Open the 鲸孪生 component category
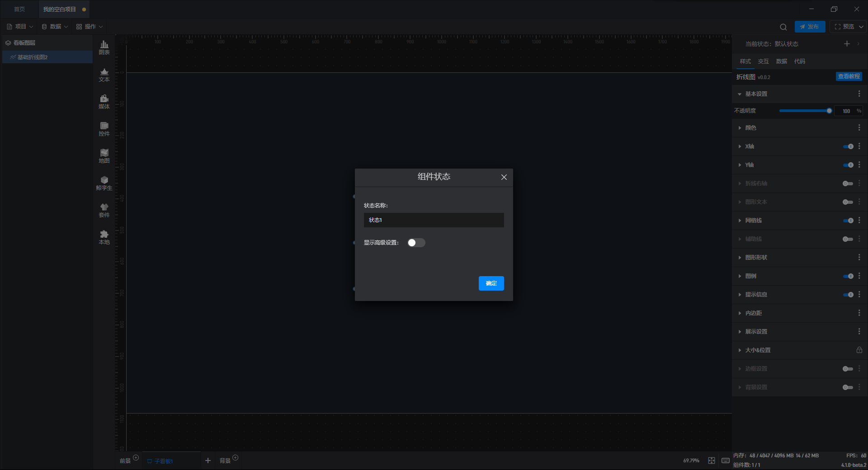Image resolution: width=868 pixels, height=470 pixels. pyautogui.click(x=104, y=183)
